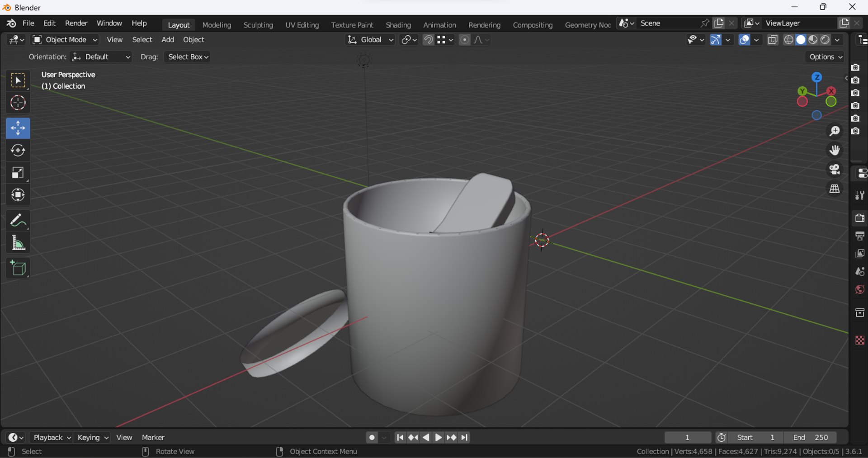This screenshot has width=868, height=458.
Task: Switch to the Modeling workspace tab
Action: click(217, 25)
